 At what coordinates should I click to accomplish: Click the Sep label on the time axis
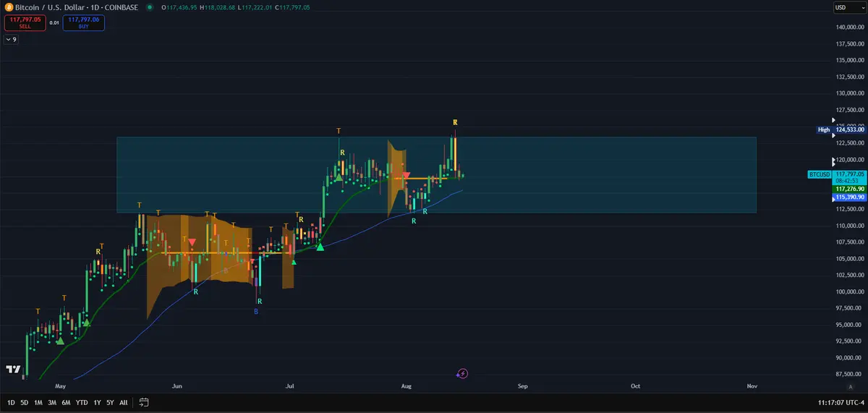[x=523, y=387]
